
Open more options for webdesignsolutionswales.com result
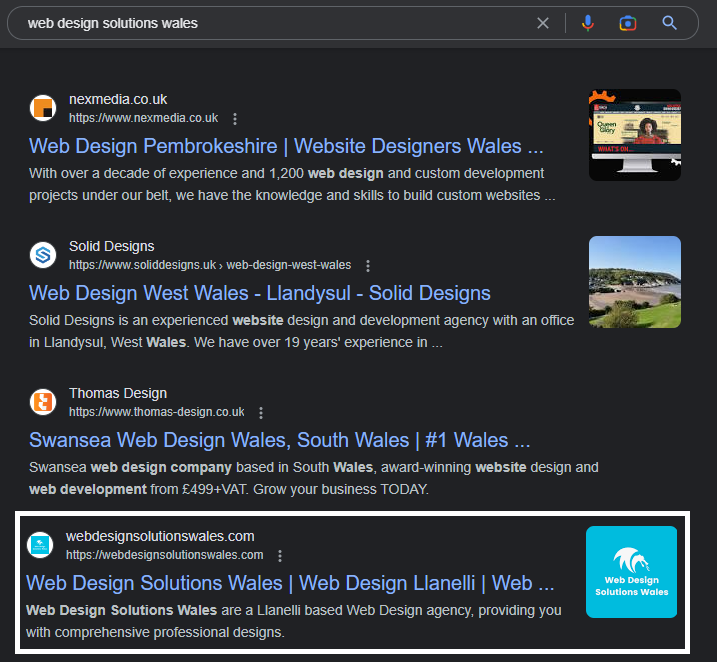point(280,556)
